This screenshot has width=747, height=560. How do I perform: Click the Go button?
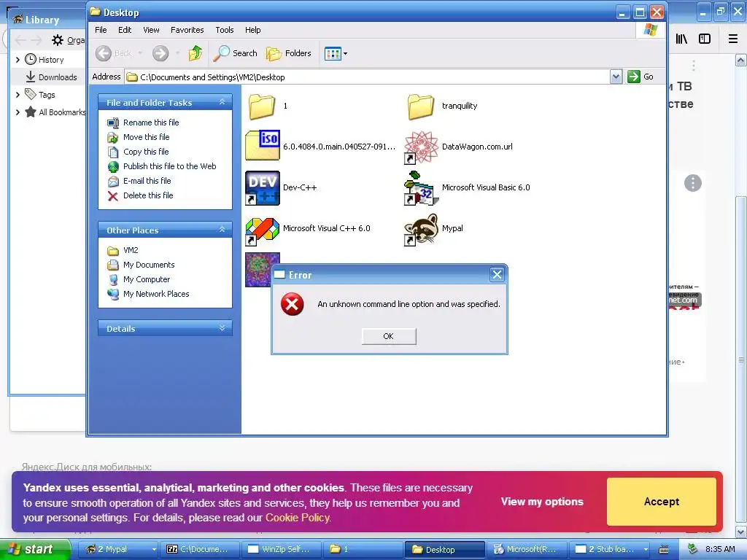pyautogui.click(x=640, y=77)
